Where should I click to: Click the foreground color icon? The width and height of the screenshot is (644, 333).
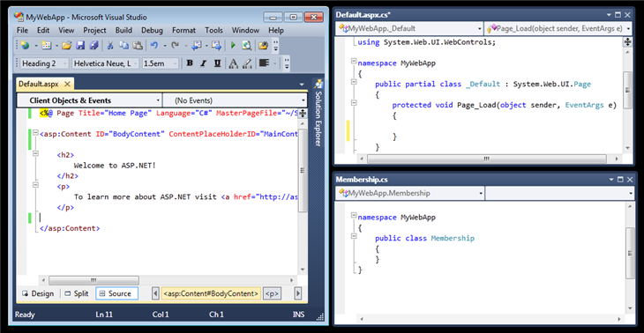(233, 63)
